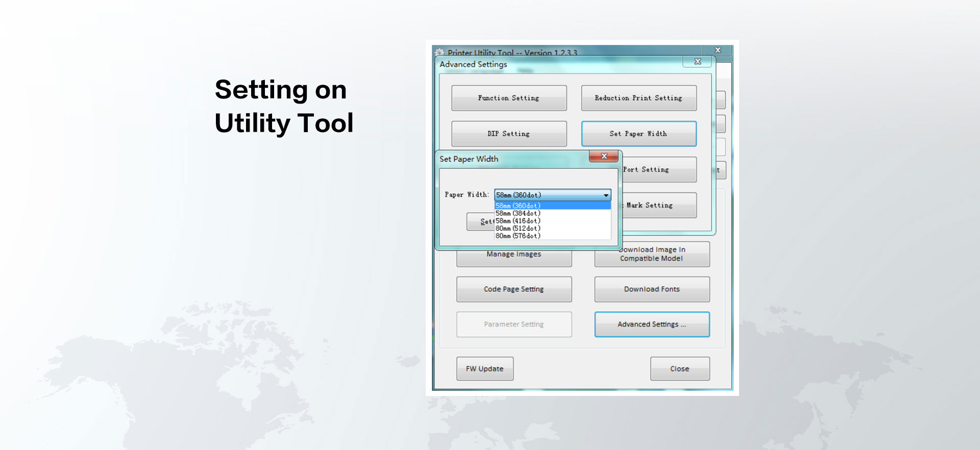
Task: Close the Set Paper Width dialog
Action: pyautogui.click(x=604, y=156)
